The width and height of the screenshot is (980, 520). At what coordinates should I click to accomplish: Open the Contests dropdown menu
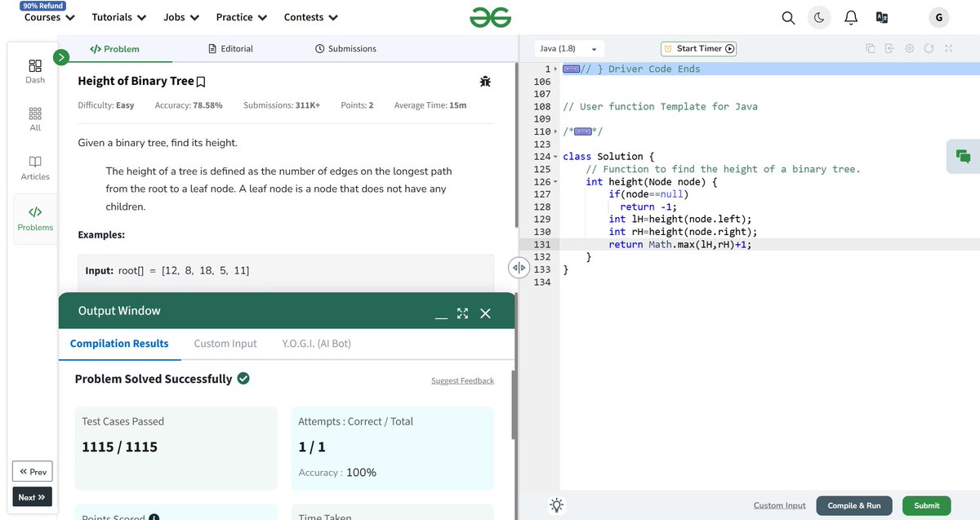(x=311, y=17)
